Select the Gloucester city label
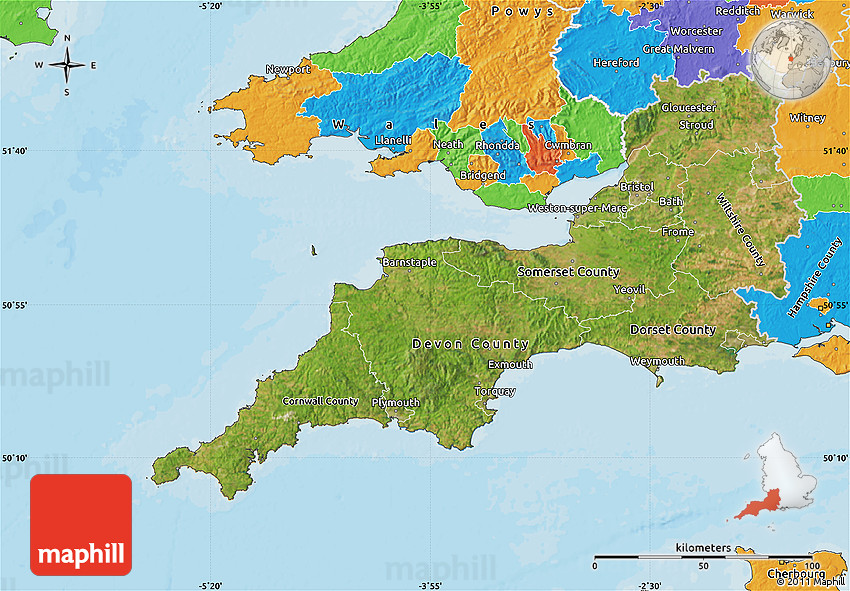Viewport: 850px width, 591px height. pyautogui.click(x=689, y=108)
